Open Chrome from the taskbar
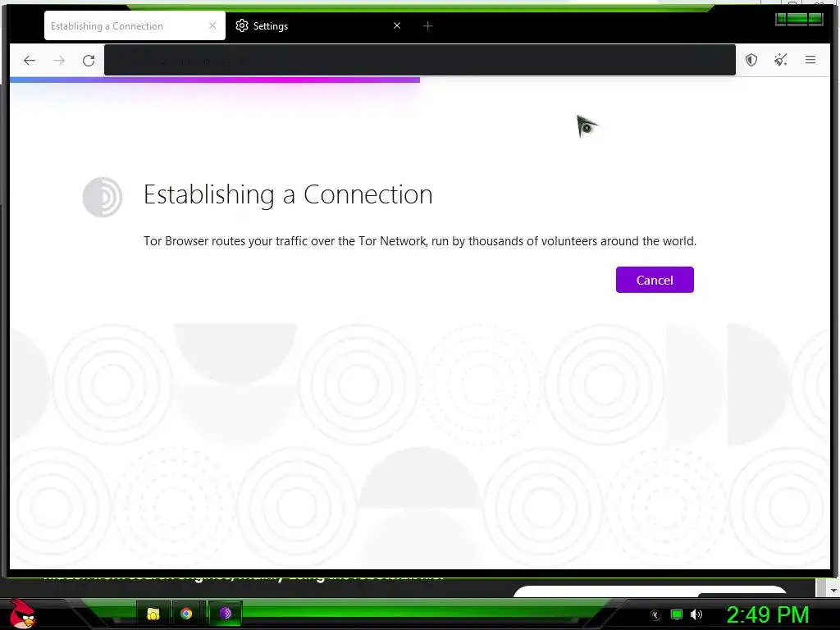 tap(186, 614)
